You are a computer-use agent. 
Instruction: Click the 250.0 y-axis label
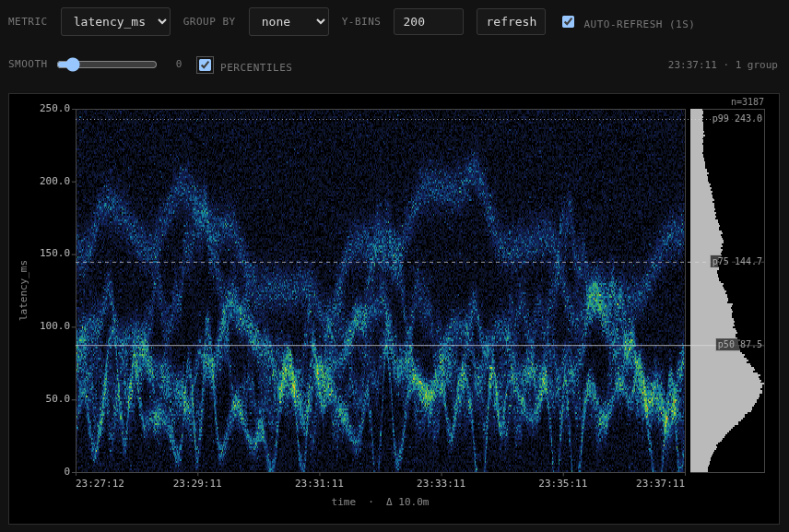tap(55, 108)
